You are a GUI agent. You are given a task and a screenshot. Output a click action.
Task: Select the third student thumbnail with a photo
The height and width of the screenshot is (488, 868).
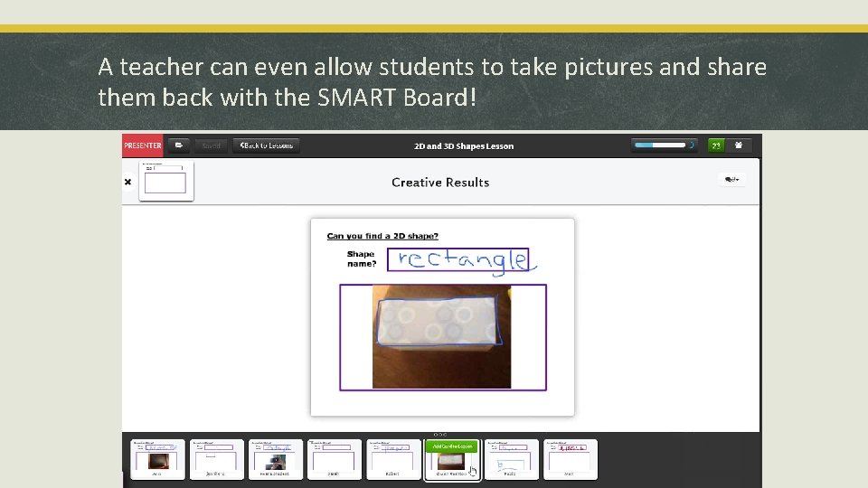click(x=275, y=459)
